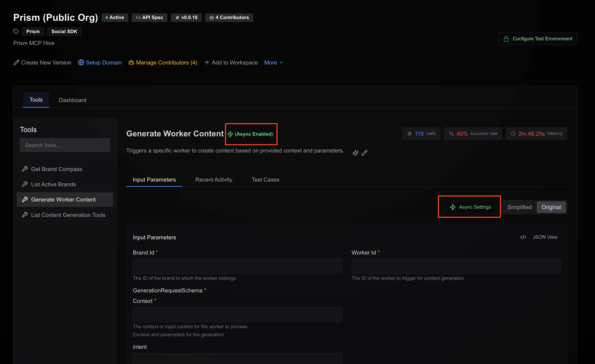Switch to the Test Cases tab
This screenshot has width=595, height=364.
pos(265,180)
